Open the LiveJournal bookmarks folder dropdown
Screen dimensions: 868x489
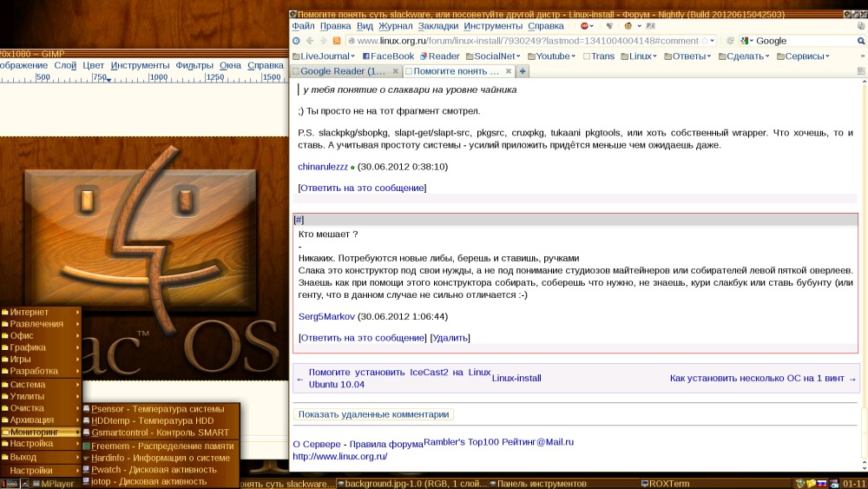click(324, 56)
